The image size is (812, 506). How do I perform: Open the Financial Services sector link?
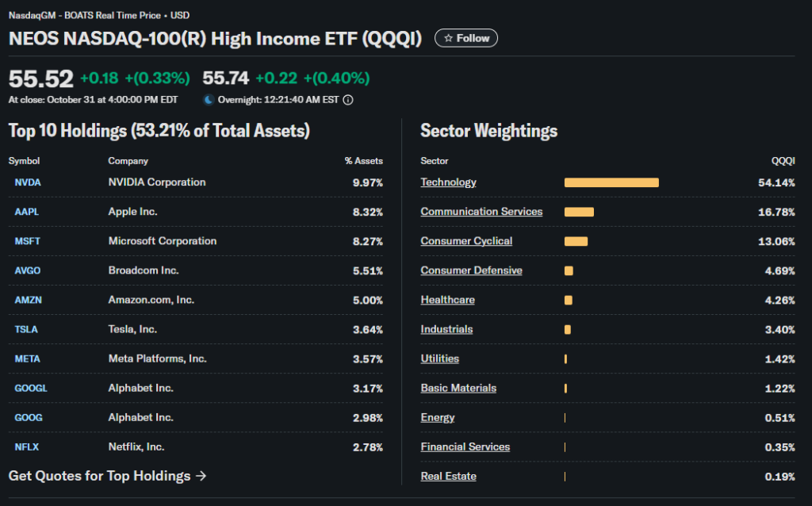click(465, 447)
